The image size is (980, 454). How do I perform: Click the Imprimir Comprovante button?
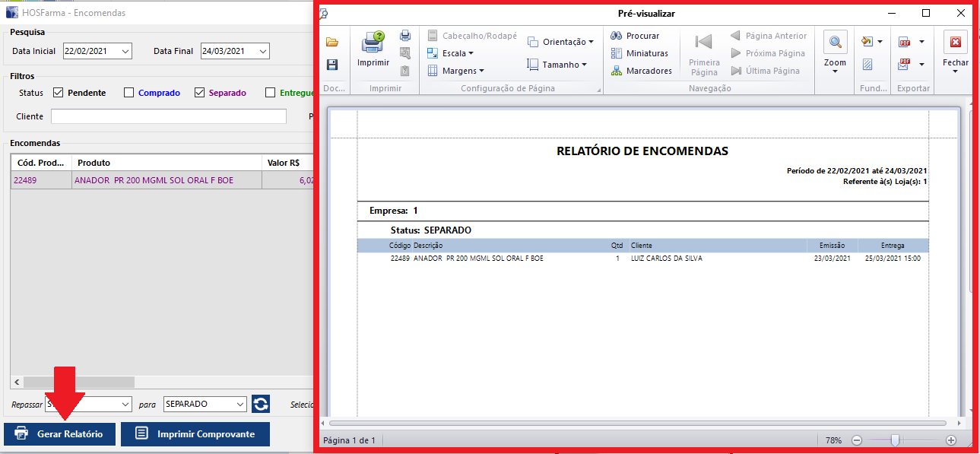coord(195,434)
